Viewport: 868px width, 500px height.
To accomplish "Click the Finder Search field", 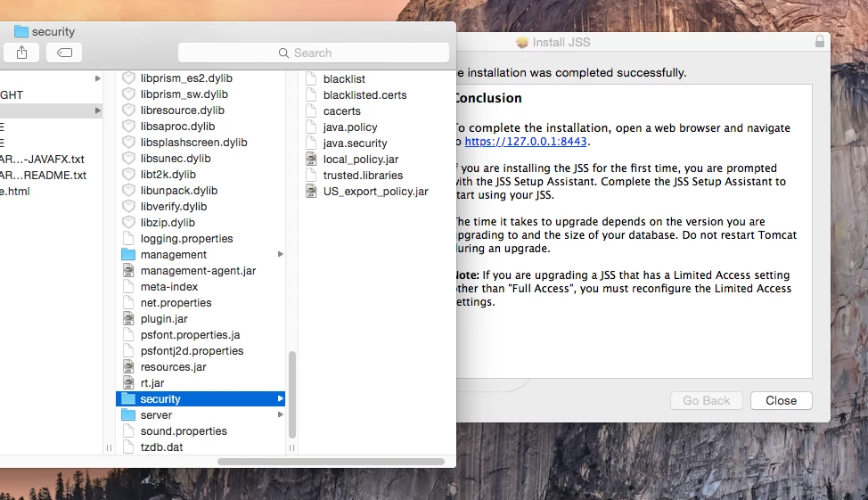I will 314,53.
